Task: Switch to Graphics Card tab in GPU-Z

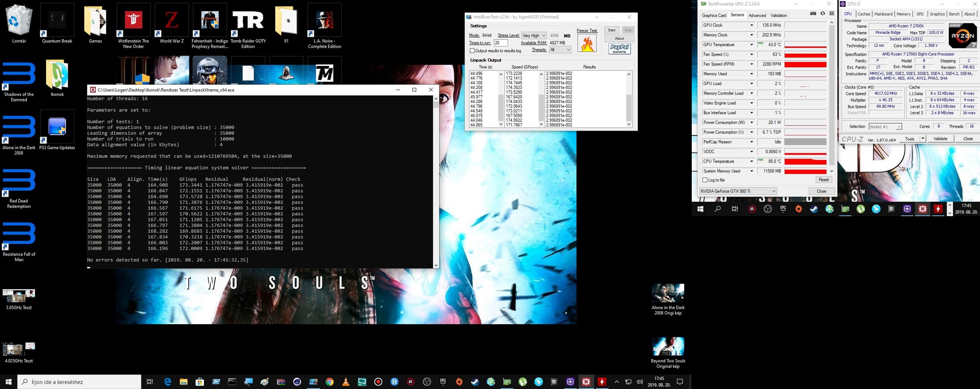Action: [714, 15]
